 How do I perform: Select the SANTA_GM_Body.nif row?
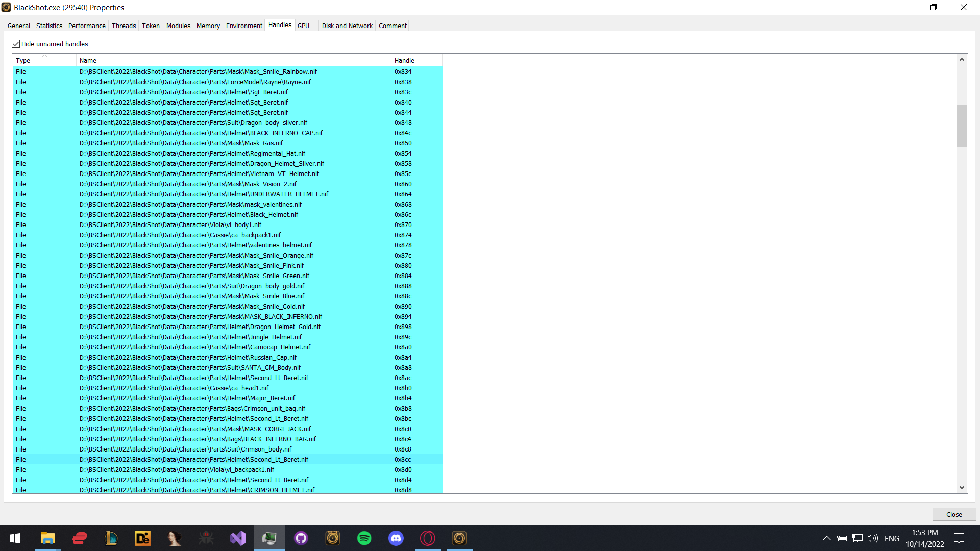pos(227,367)
